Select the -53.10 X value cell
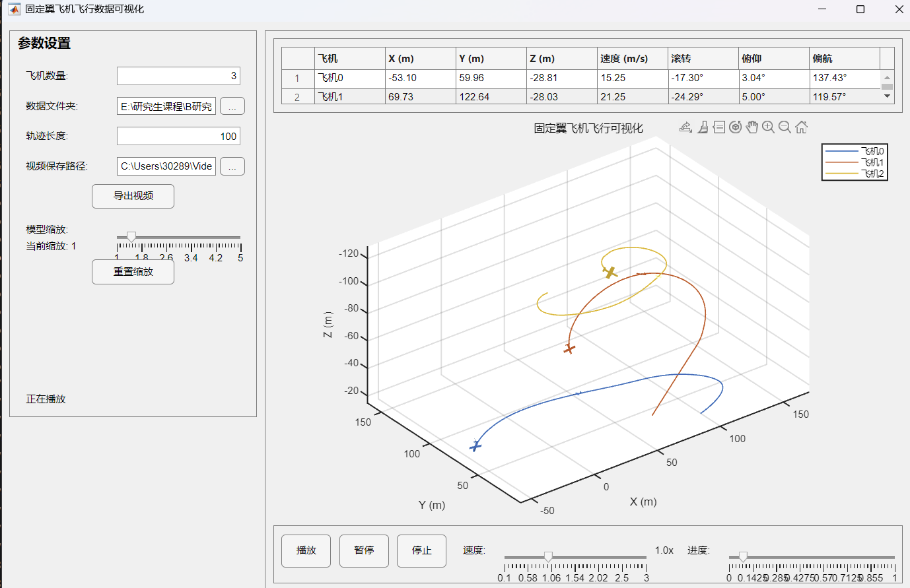Screen dimensions: 910x588 [421, 78]
